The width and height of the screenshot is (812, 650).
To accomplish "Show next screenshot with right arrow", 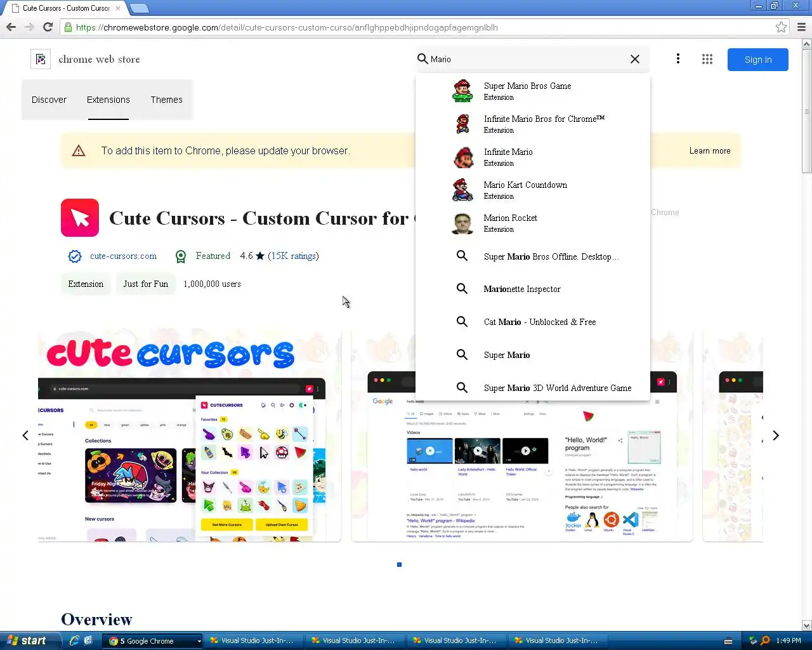I will point(775,435).
